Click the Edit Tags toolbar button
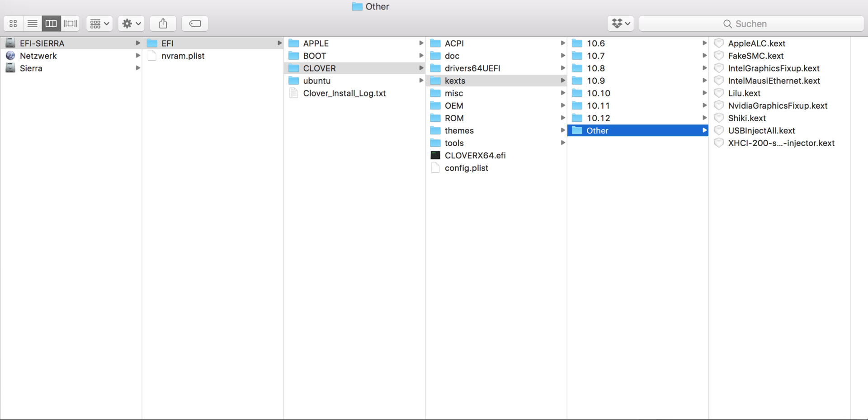Viewport: 868px width, 420px height. pos(195,24)
